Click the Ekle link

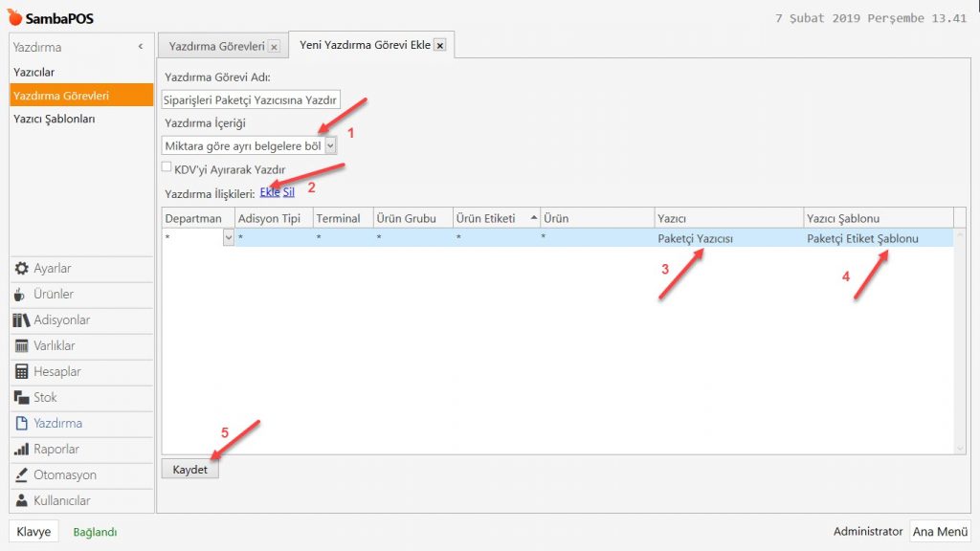269,192
